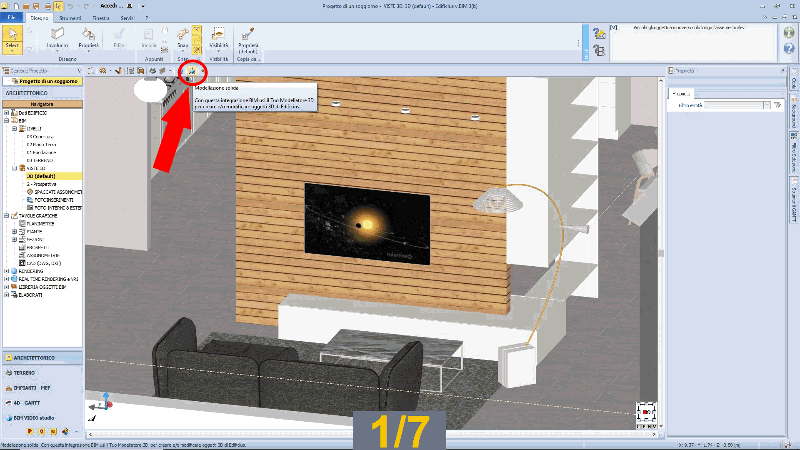Open the File menu
Screen dimensions: 800x450
click(x=11, y=17)
